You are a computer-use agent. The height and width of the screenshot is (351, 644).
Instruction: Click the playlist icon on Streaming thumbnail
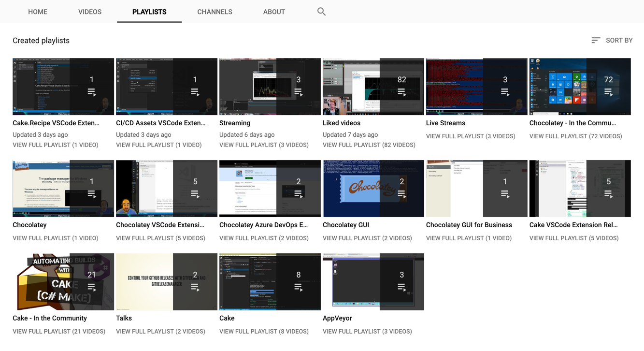298,92
